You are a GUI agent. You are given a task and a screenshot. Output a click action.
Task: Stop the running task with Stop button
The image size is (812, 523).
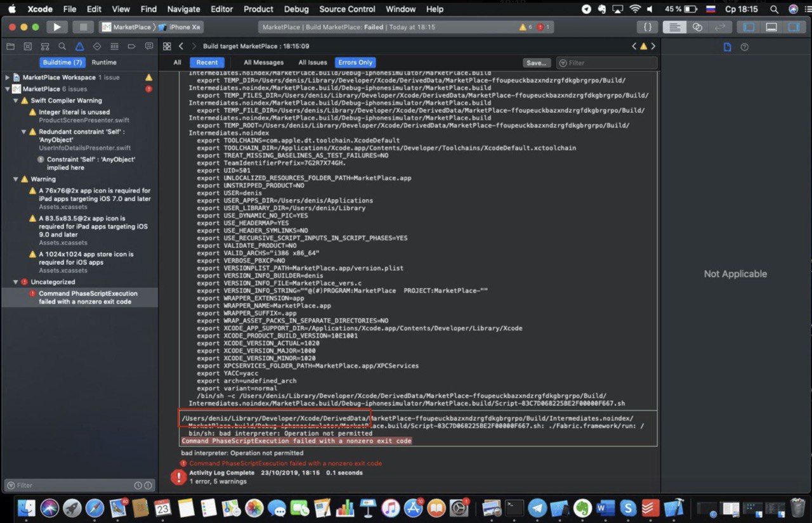[x=82, y=27]
